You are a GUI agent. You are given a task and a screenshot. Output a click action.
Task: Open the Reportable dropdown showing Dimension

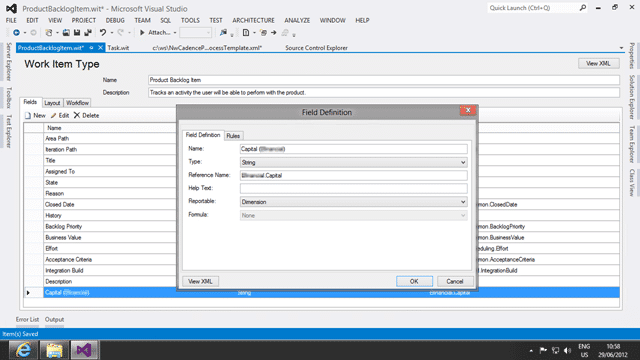[x=463, y=202]
